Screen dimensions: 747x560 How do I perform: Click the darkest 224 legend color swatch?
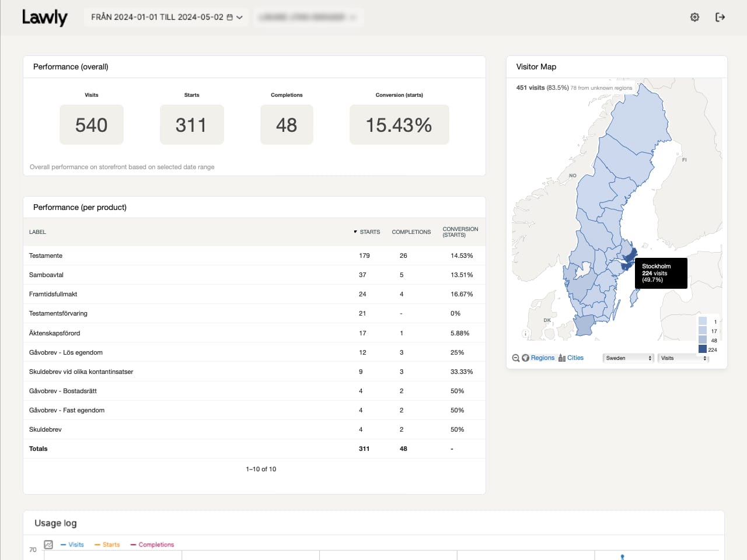coord(703,349)
